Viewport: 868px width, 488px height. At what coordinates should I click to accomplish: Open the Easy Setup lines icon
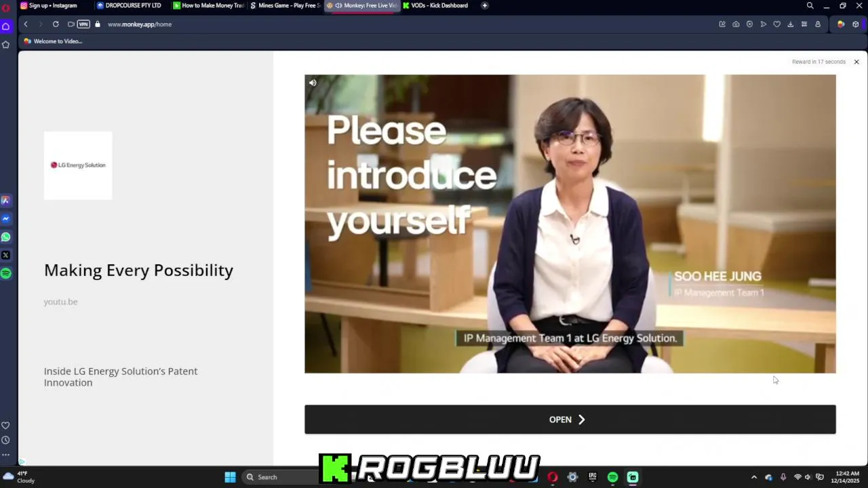tap(804, 24)
